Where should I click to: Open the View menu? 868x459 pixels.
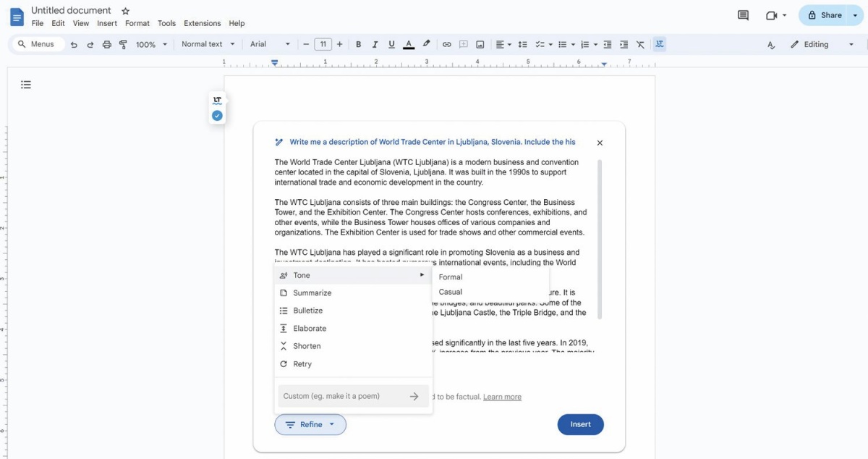pyautogui.click(x=81, y=23)
